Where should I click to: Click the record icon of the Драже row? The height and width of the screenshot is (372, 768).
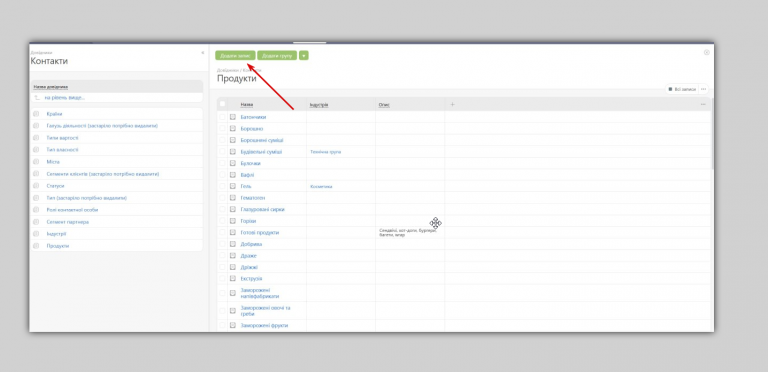[233, 256]
